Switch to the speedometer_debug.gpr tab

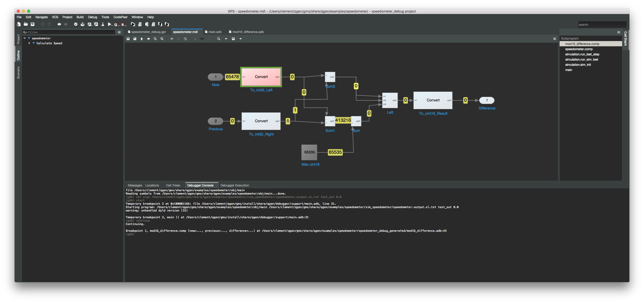(x=147, y=32)
